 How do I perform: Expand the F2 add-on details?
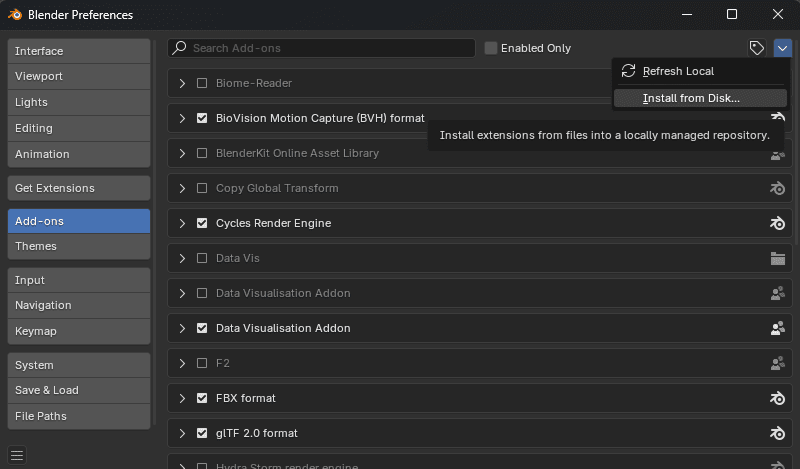[182, 363]
